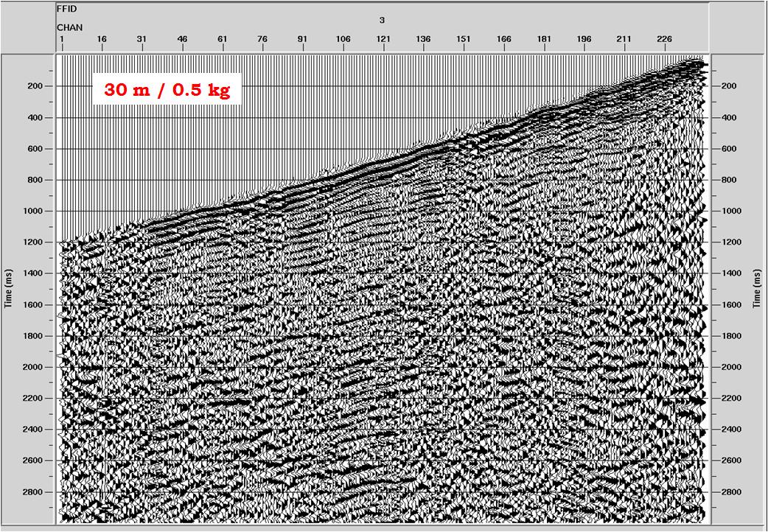Click channel label 46

coord(182,39)
